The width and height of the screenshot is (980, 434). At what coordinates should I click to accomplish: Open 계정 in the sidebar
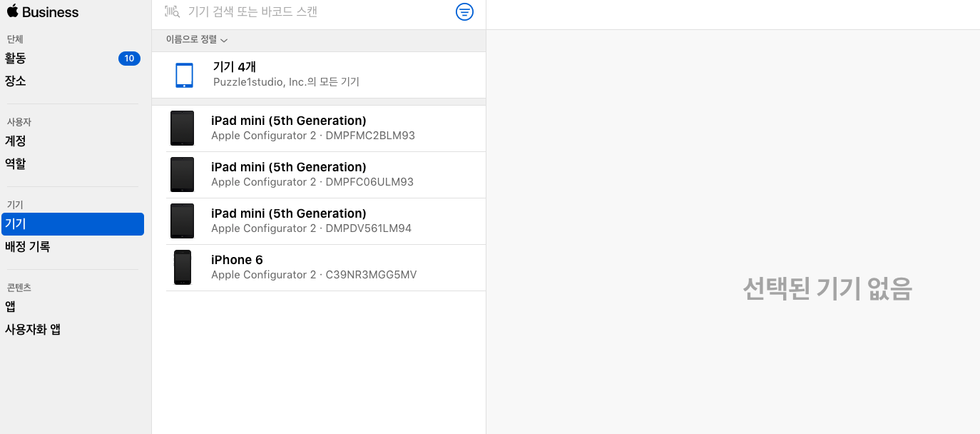16,141
